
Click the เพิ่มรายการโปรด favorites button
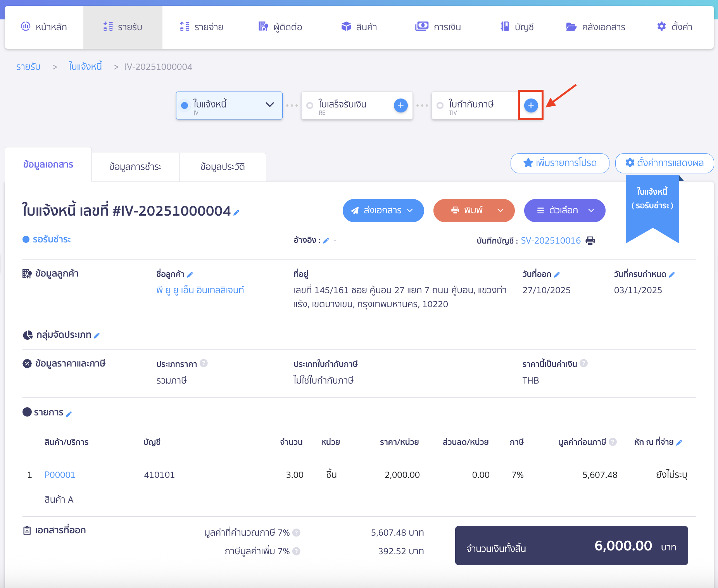click(x=560, y=163)
